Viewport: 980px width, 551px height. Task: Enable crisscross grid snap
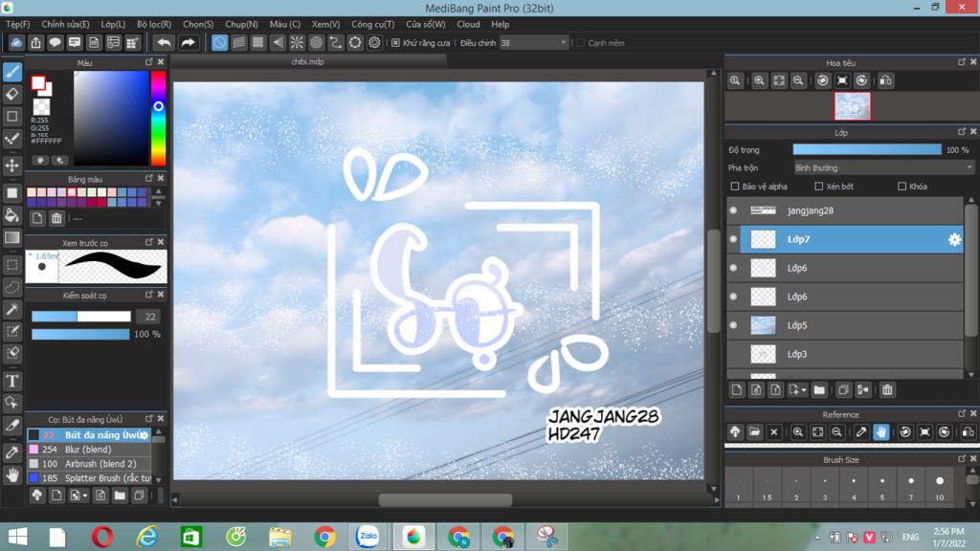[x=258, y=42]
